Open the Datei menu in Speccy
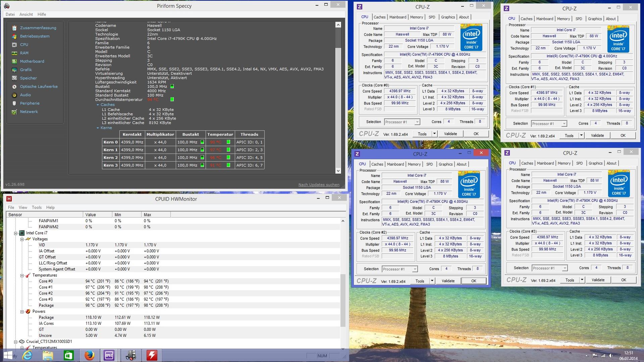The height and width of the screenshot is (362, 644). point(10,14)
